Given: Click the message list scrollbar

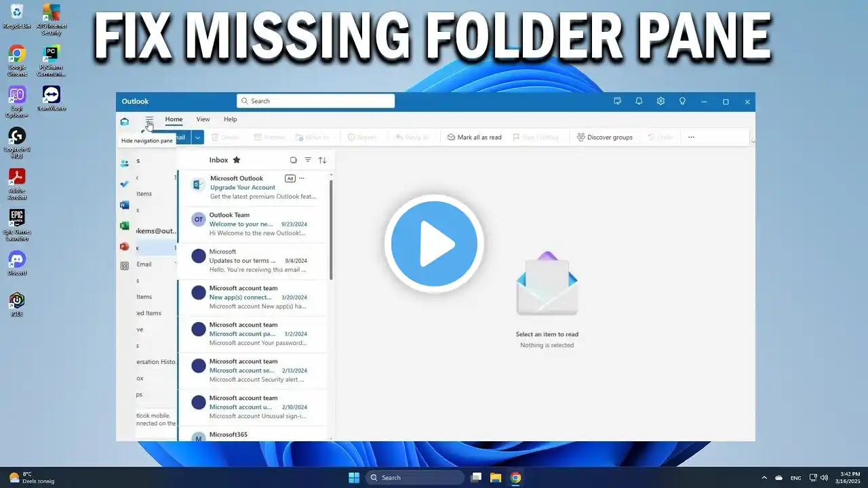Looking at the screenshot, I should click(x=331, y=229).
